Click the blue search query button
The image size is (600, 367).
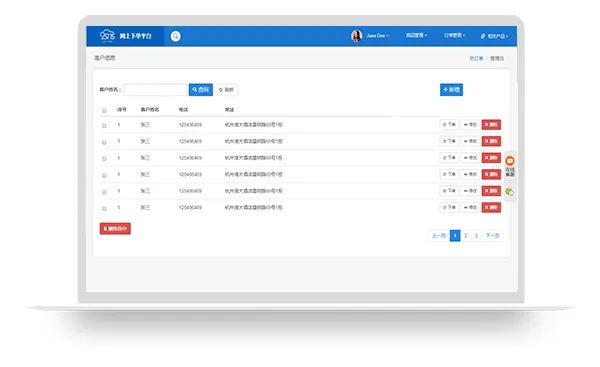click(x=201, y=90)
